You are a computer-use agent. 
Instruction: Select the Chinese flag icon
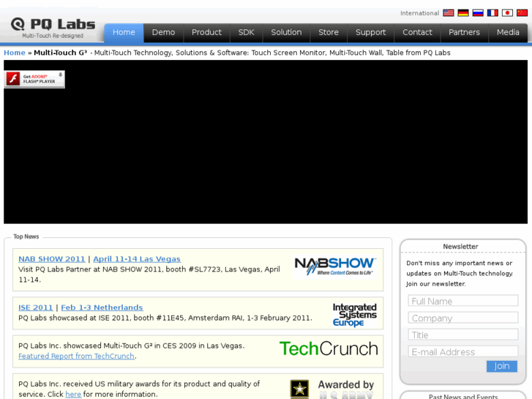point(522,13)
